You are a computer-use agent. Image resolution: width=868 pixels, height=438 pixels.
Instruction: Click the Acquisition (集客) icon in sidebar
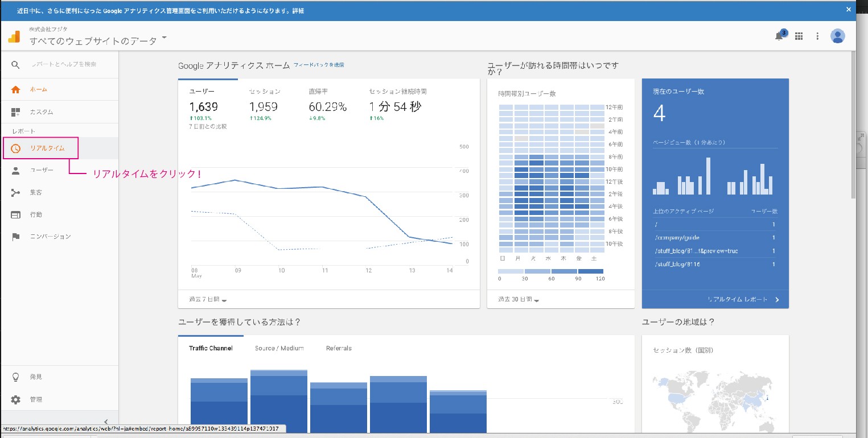point(15,193)
